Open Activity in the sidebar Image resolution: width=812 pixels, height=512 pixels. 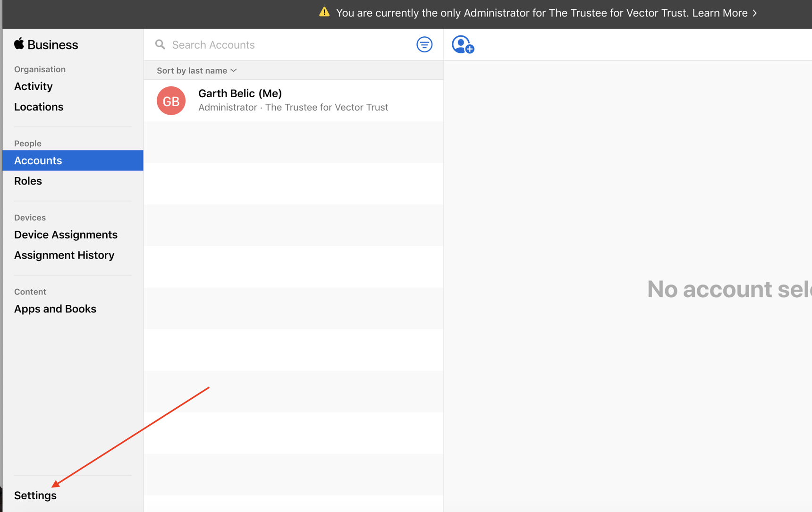coord(34,86)
